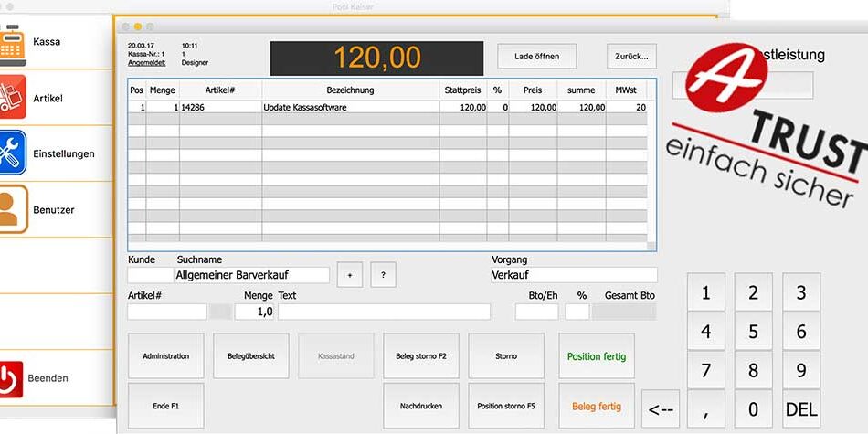The width and height of the screenshot is (868, 434).
Task: Click the plus button beside Suchname
Action: coord(350,275)
